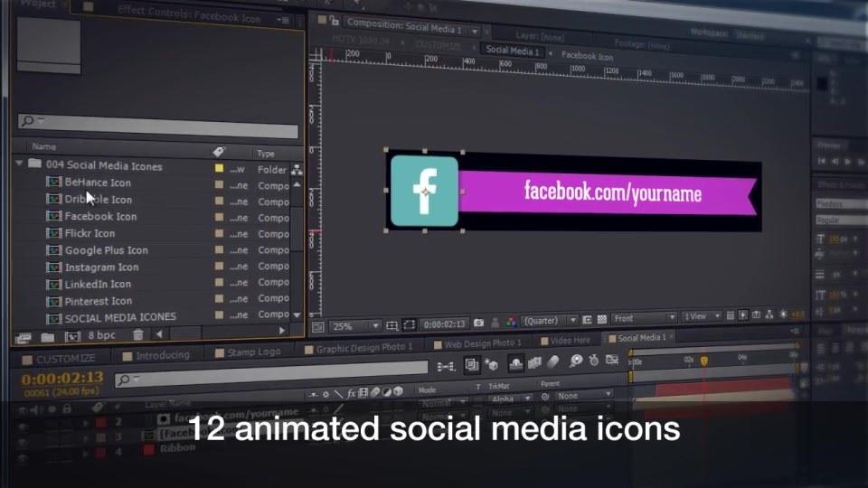This screenshot has width=868, height=488.
Task: Click the reset exposure icon
Action: click(x=783, y=314)
